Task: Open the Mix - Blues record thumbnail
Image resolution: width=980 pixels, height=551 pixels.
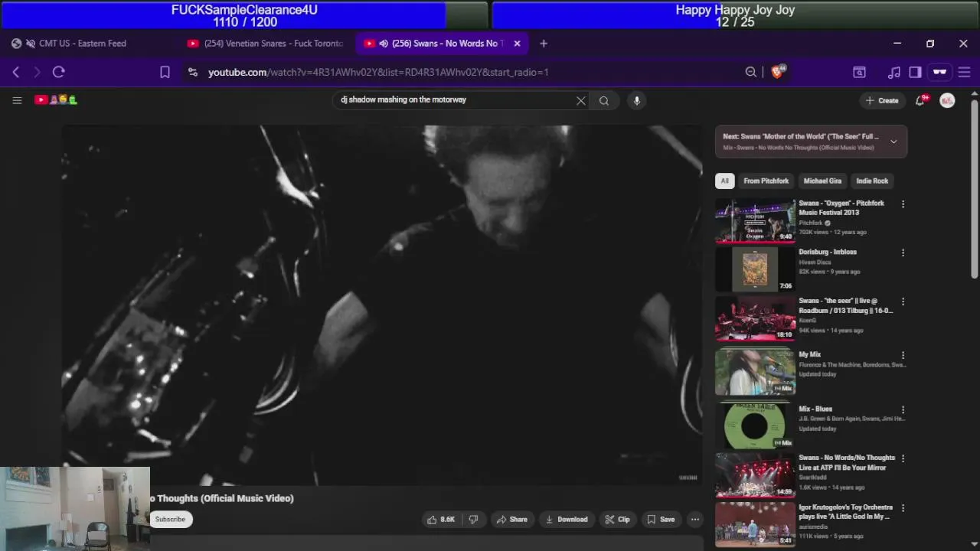Action: [755, 425]
